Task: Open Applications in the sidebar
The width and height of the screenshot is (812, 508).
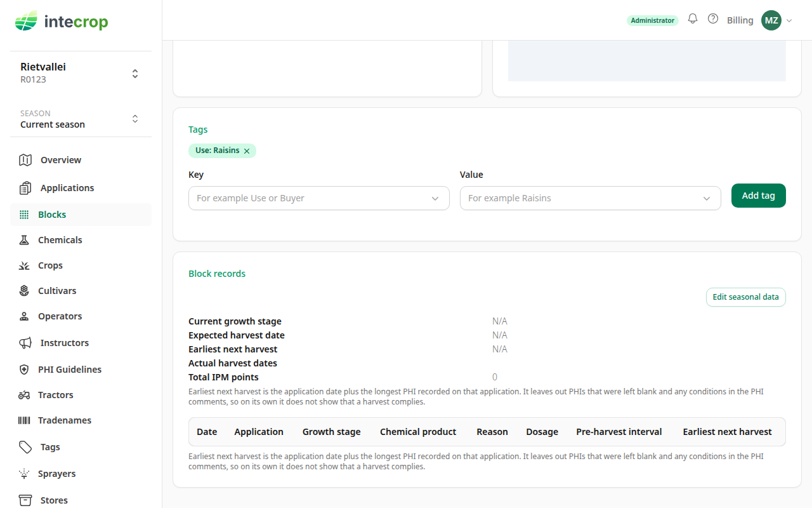Action: (x=81, y=188)
